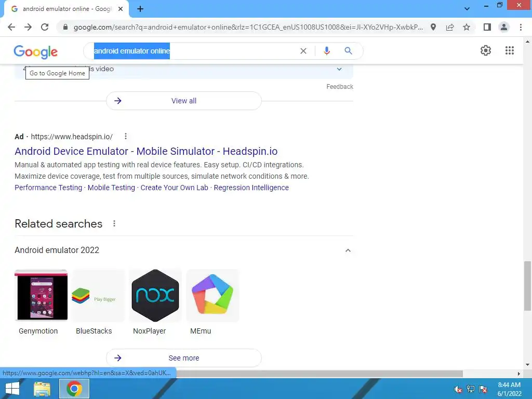This screenshot has height=399, width=532.
Task: Collapse Android emulator 2022 section
Action: click(x=348, y=250)
